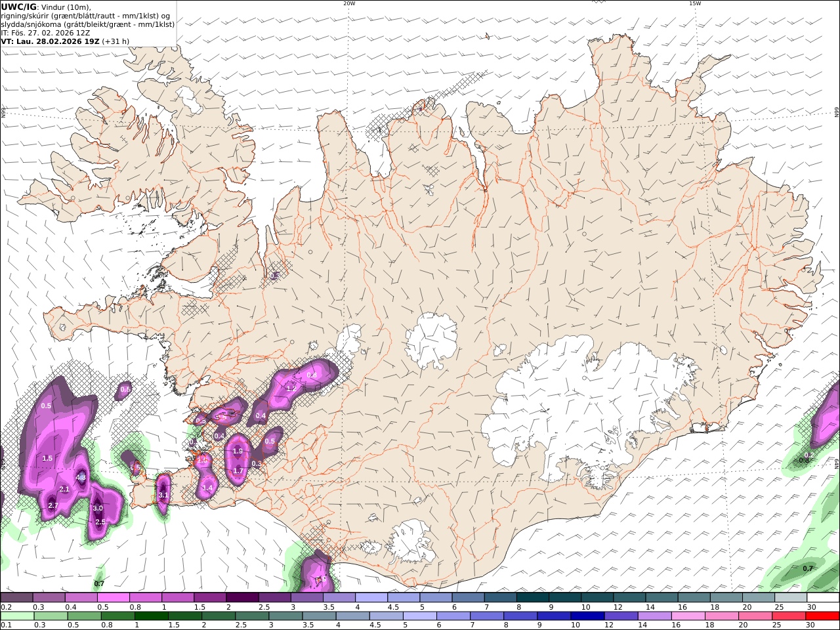Click the '15W' longitude label
The height and width of the screenshot is (630, 840).
tap(695, 3)
